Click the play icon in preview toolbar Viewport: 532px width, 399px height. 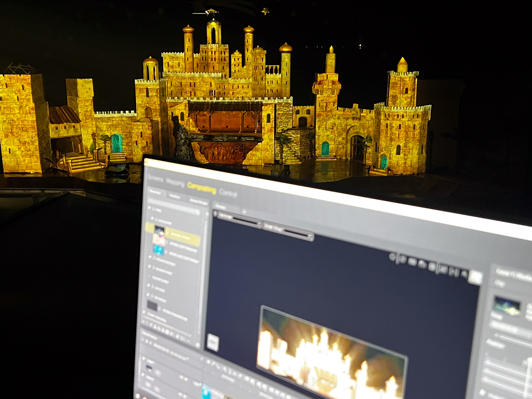tap(443, 269)
